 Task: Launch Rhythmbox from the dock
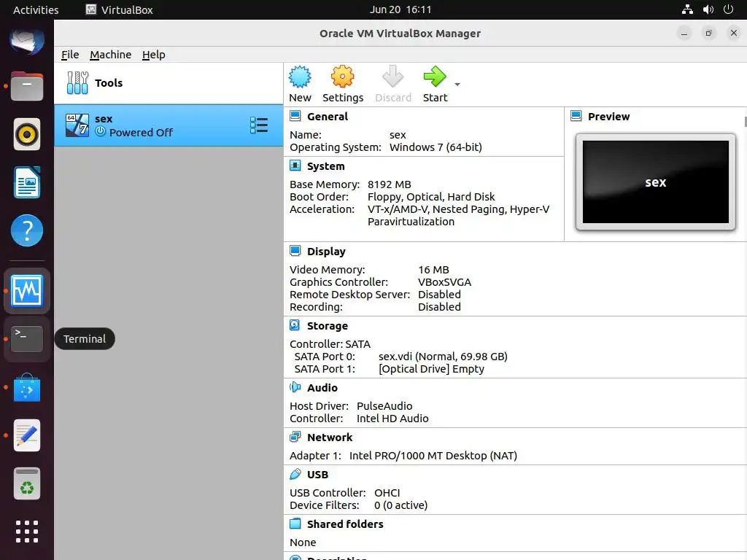(27, 134)
